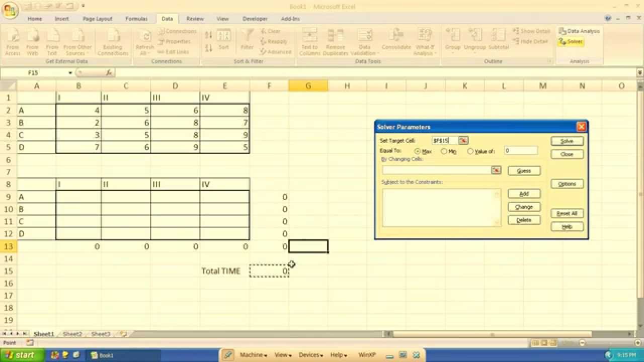Open the Formulas tab

click(x=136, y=19)
